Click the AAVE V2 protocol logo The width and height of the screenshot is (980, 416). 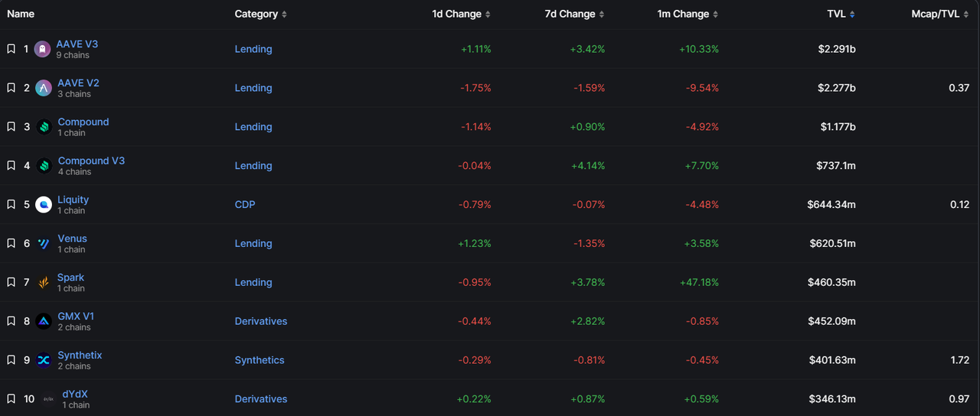coord(44,88)
